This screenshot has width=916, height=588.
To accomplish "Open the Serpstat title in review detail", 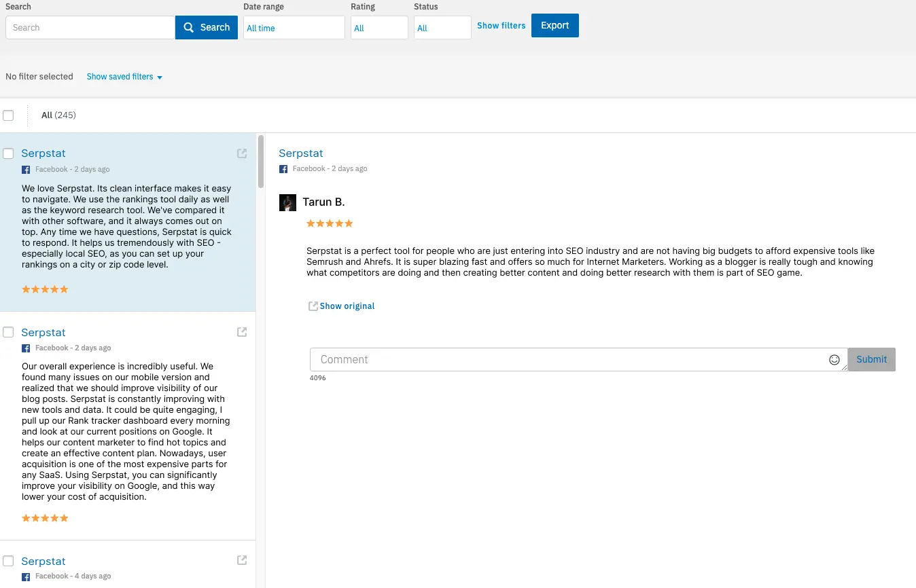I will tap(301, 153).
